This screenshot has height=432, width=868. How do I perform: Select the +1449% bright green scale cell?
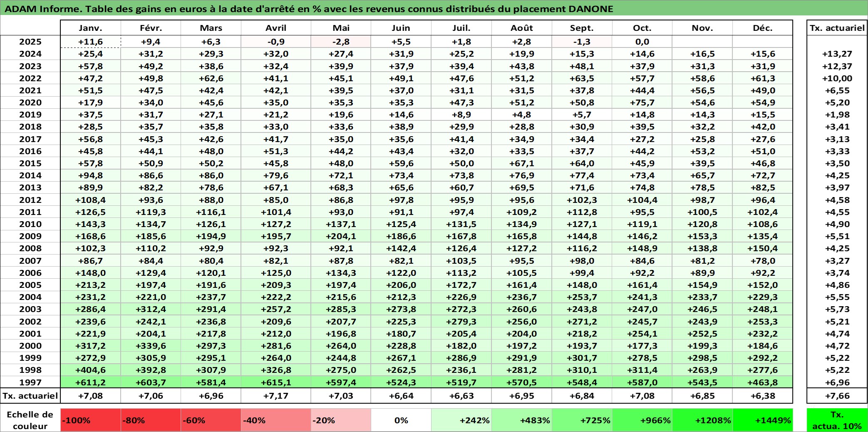(x=763, y=420)
